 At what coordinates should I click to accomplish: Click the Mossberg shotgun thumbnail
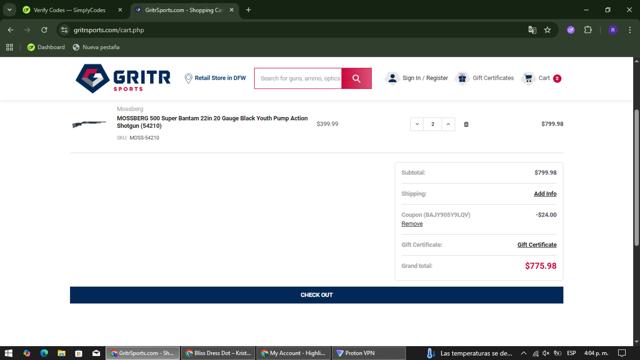(x=89, y=124)
